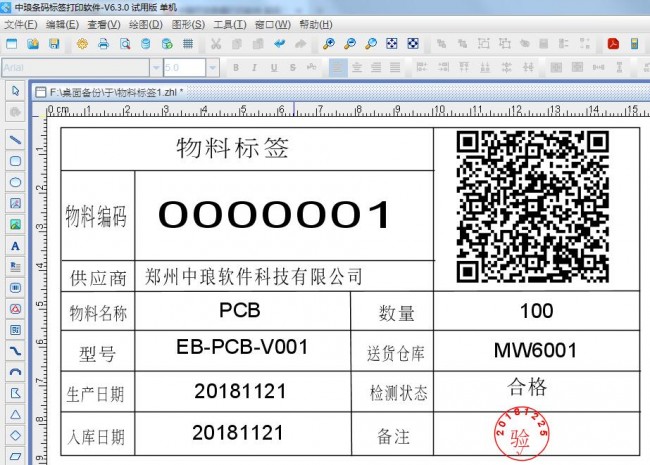Image resolution: width=650 pixels, height=465 pixels.
Task: Open the 文件(F) menu
Action: (20, 24)
